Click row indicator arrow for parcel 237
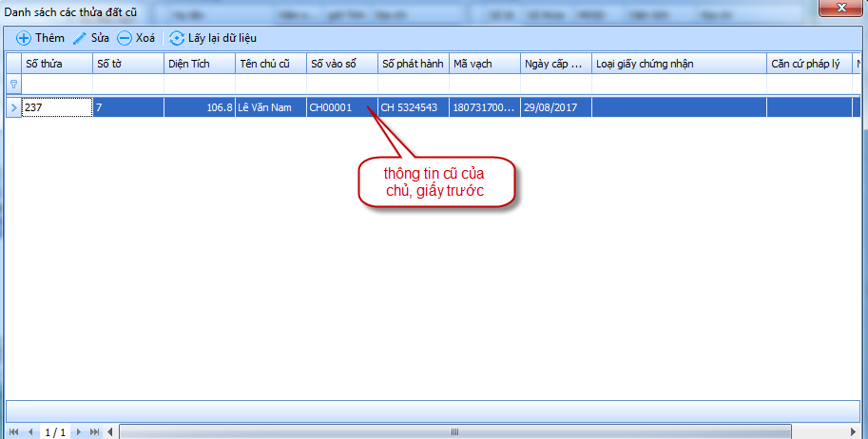The width and height of the screenshot is (868, 439). point(13,107)
